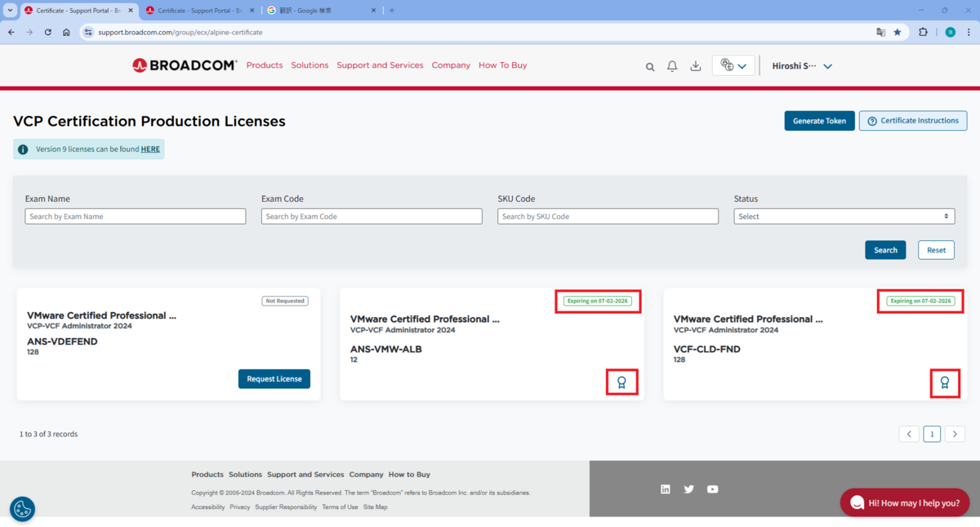The image size is (980, 527).
Task: Click the info icon in Version 9 banner
Action: coord(24,150)
